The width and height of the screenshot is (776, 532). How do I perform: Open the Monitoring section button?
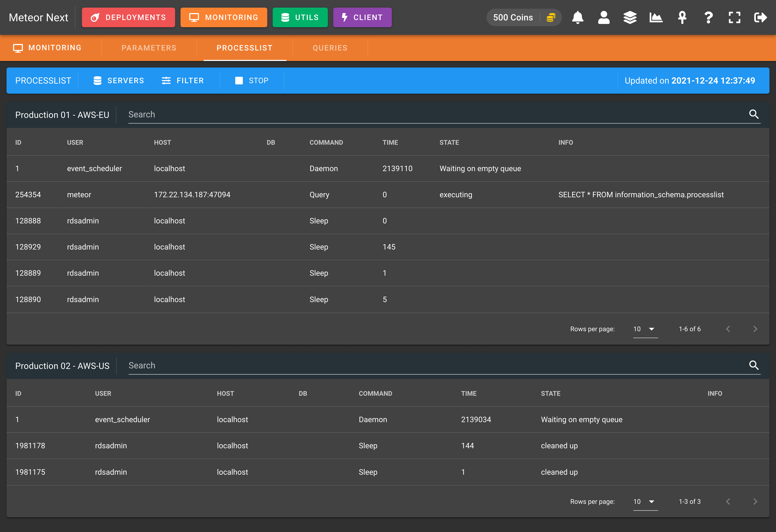(224, 17)
